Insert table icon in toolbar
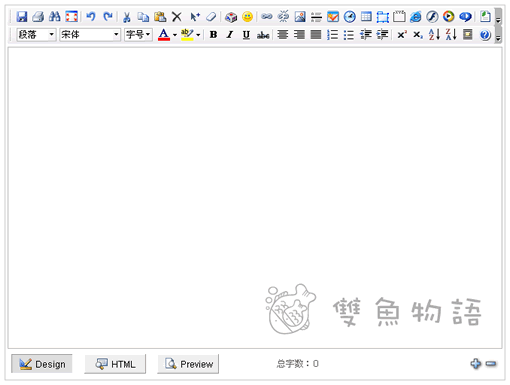 coord(366,16)
